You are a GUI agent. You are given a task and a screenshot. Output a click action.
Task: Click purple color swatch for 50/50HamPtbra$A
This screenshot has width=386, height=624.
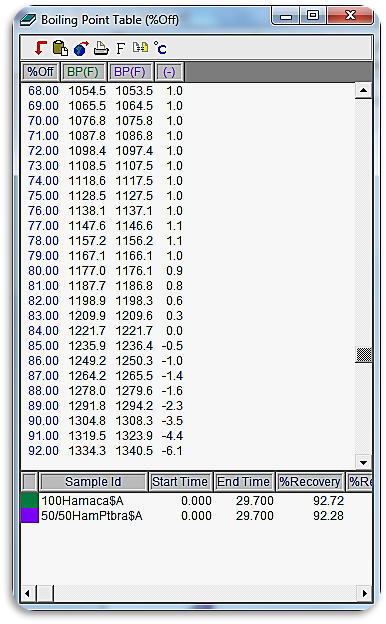pyautogui.click(x=29, y=516)
